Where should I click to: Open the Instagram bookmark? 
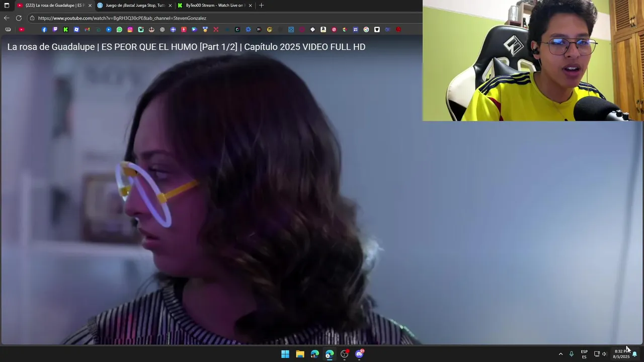pyautogui.click(x=130, y=30)
